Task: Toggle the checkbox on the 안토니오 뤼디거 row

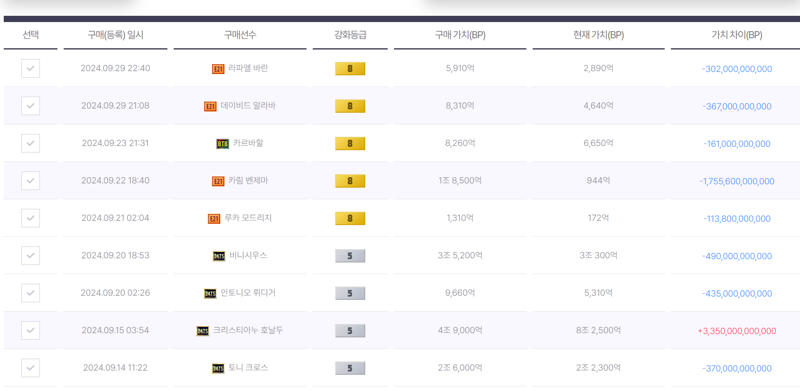Action: click(x=31, y=293)
